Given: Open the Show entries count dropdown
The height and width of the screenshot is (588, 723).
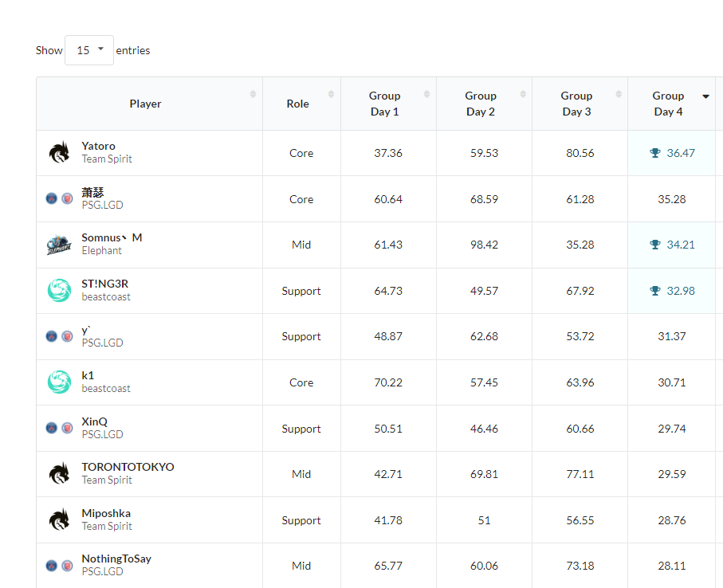Looking at the screenshot, I should [x=89, y=50].
